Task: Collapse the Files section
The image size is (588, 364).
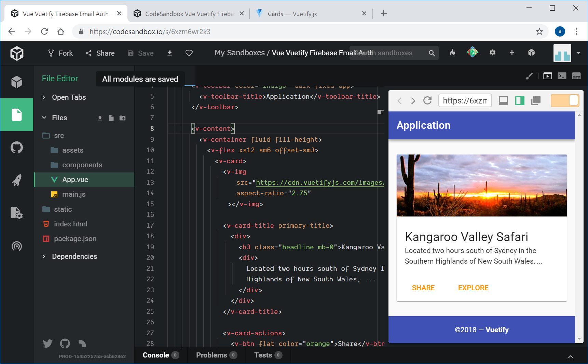Action: coord(59,118)
